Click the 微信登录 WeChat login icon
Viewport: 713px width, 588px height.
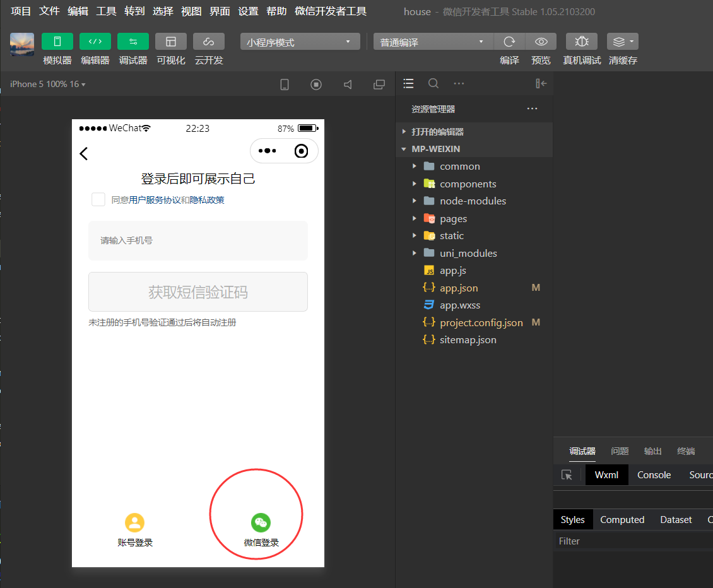[x=261, y=522]
